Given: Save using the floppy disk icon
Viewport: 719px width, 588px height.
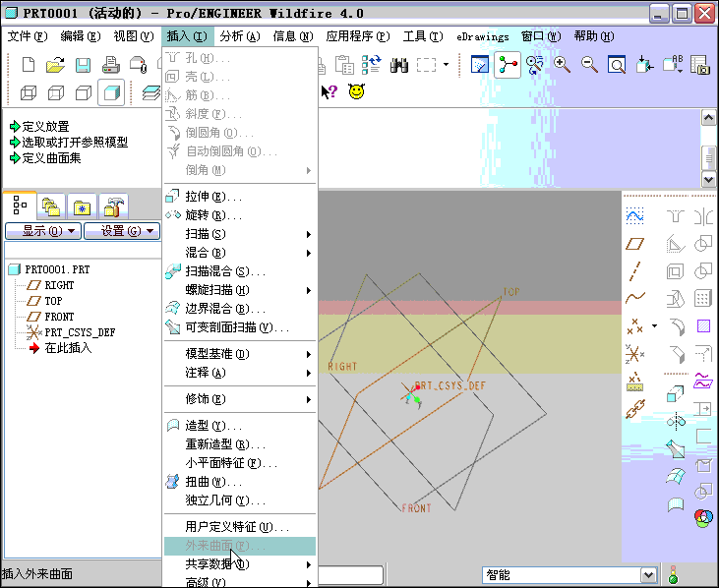Looking at the screenshot, I should coord(83,65).
